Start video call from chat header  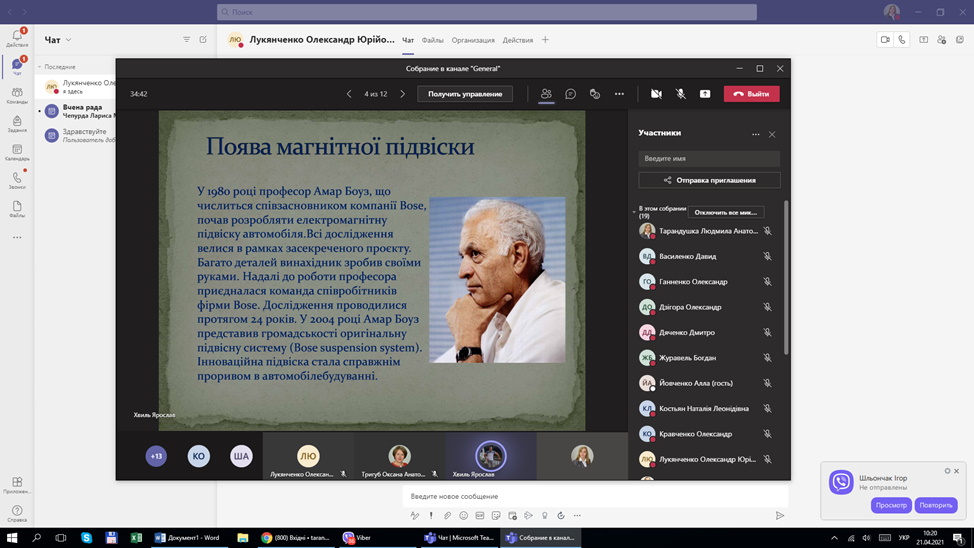point(885,40)
